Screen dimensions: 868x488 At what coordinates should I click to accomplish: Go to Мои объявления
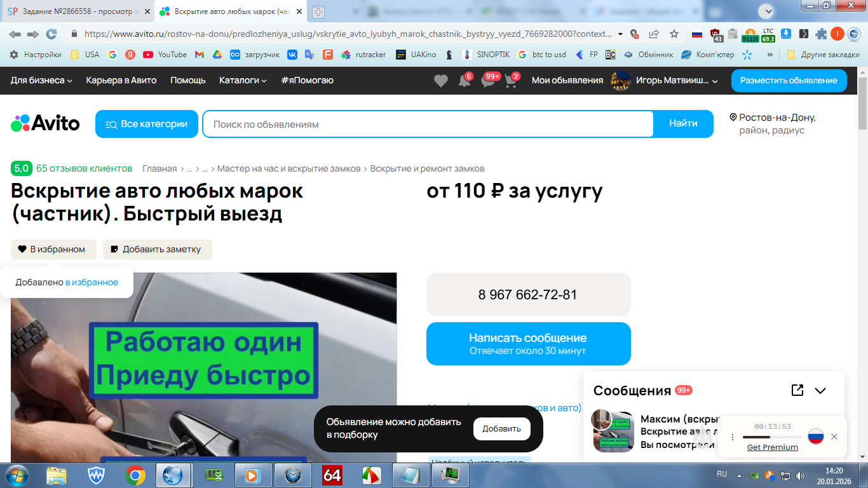tap(567, 80)
